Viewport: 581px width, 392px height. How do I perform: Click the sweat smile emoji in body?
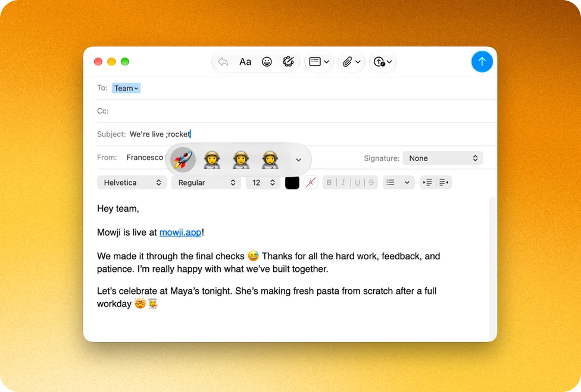click(x=253, y=256)
